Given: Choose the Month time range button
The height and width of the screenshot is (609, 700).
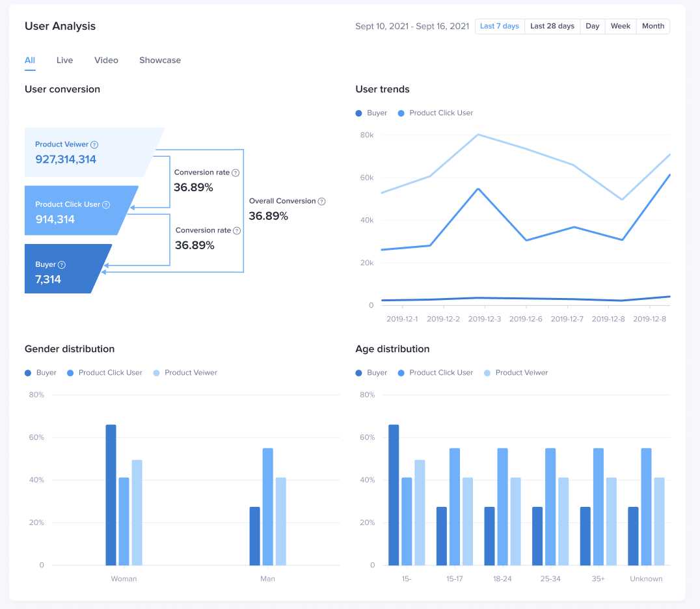Looking at the screenshot, I should [653, 27].
